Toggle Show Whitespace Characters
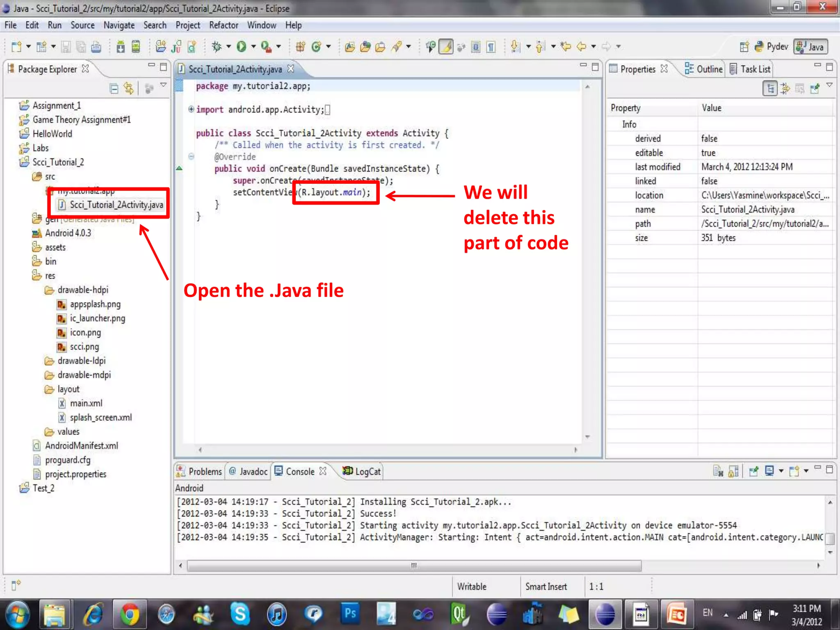840x630 pixels. pos(491,47)
